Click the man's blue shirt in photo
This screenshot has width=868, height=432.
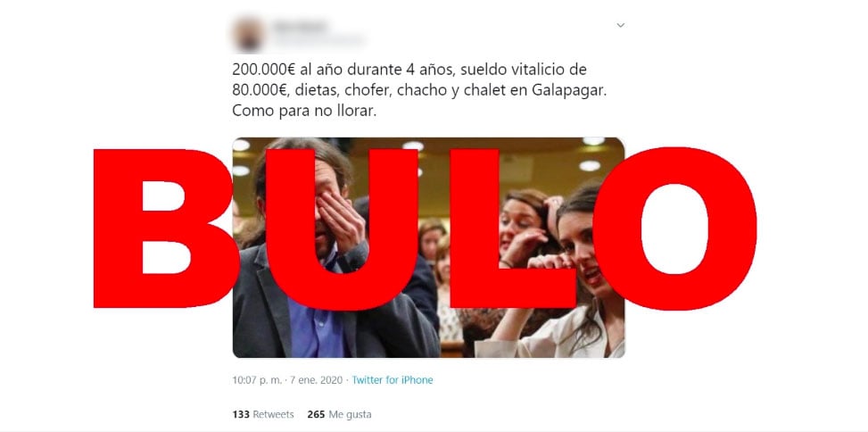pyautogui.click(x=317, y=327)
